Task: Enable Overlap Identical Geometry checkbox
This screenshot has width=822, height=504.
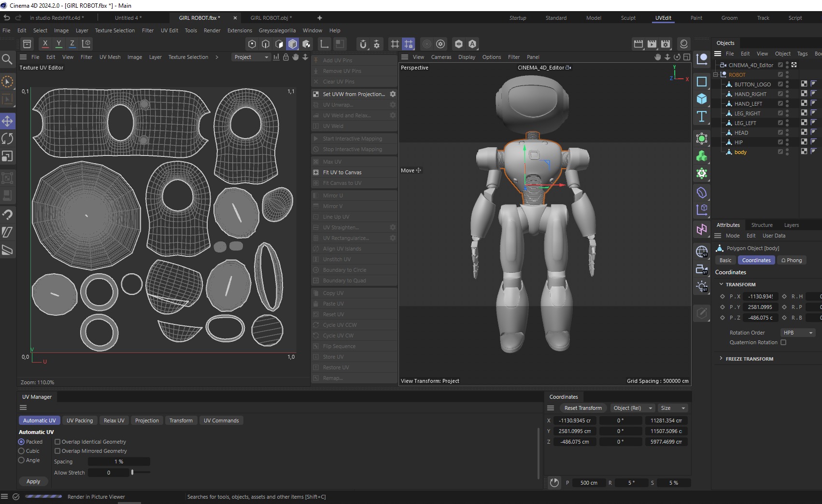Action: tap(57, 442)
